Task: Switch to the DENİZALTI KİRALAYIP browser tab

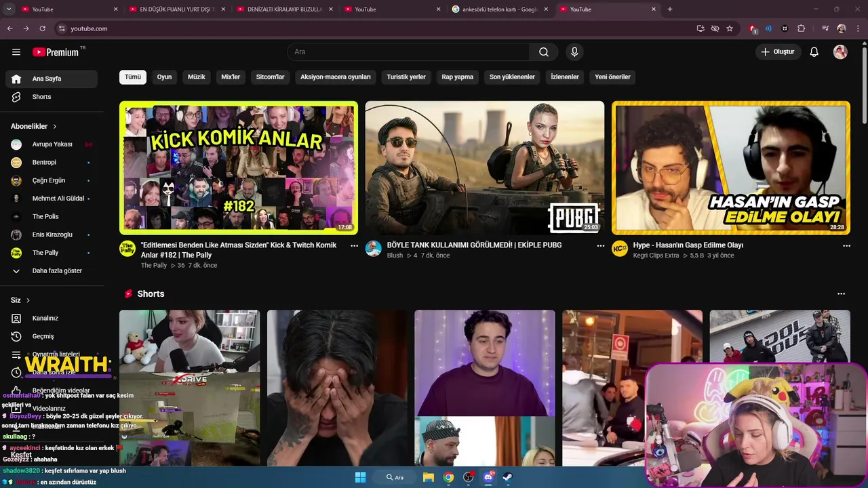Action: pyautogui.click(x=285, y=9)
